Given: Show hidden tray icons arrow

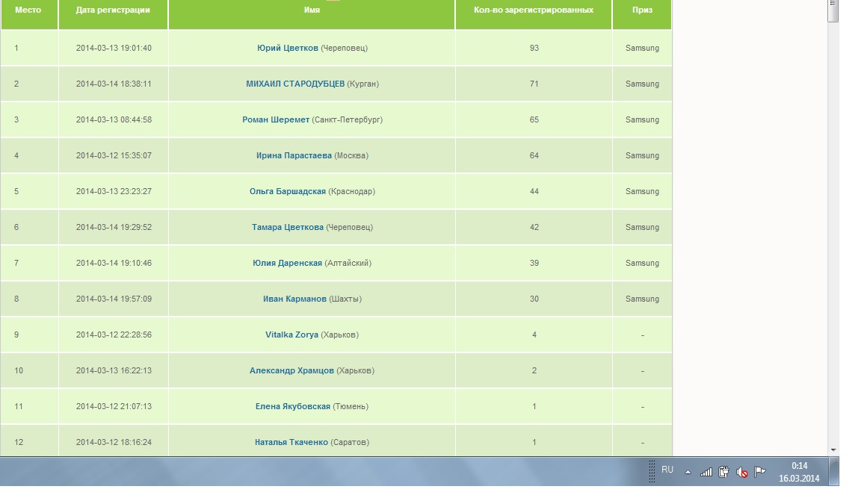Looking at the screenshot, I should (688, 472).
